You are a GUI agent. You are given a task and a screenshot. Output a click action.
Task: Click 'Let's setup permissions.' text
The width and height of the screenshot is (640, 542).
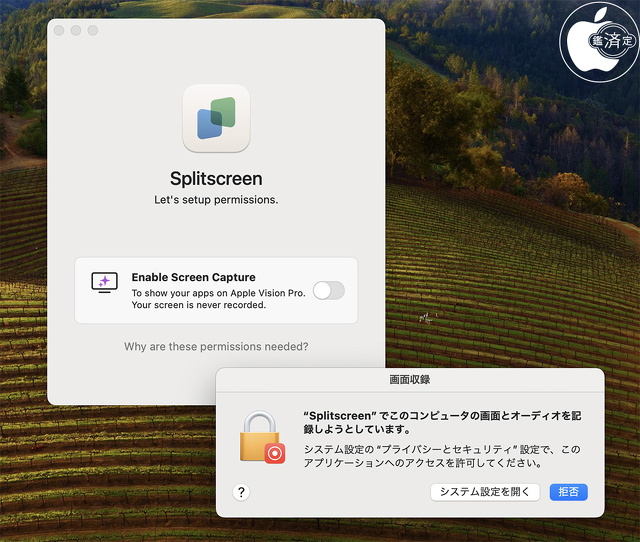coord(216,200)
